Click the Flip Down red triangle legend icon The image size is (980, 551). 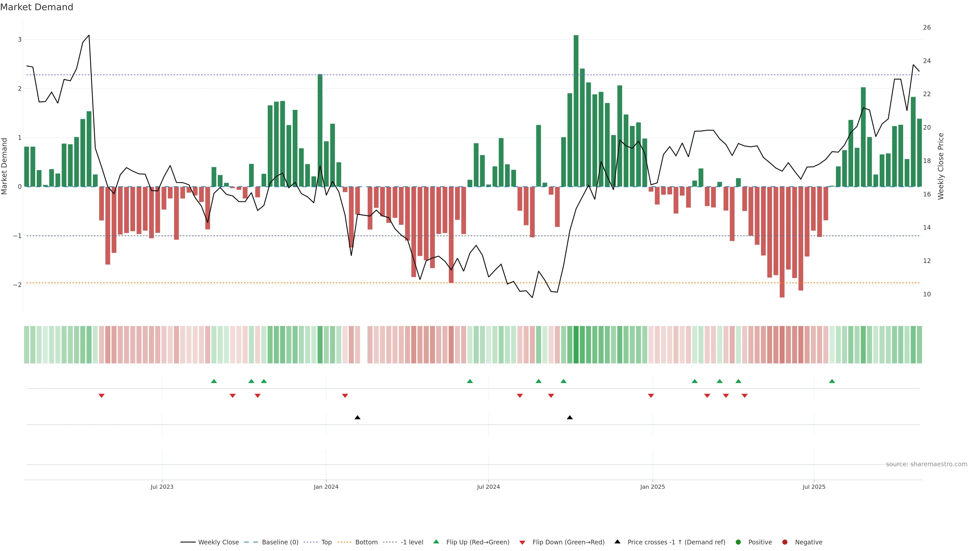point(522,542)
